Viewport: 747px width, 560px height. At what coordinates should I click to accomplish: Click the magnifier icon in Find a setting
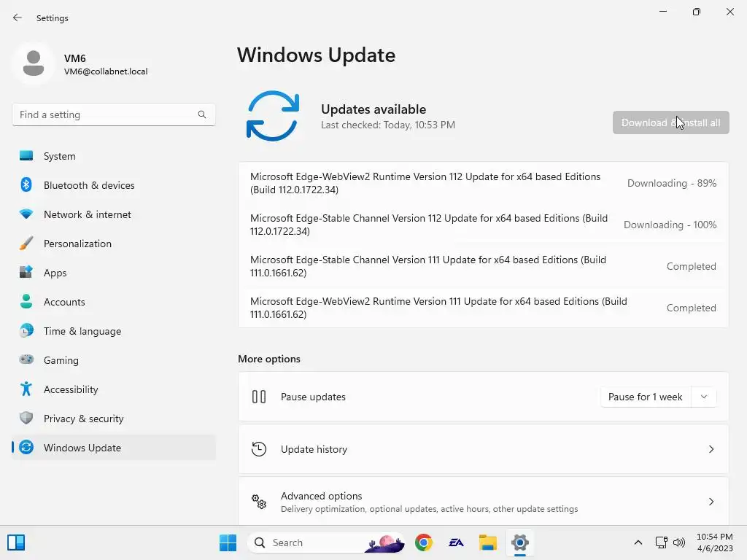[x=202, y=114]
